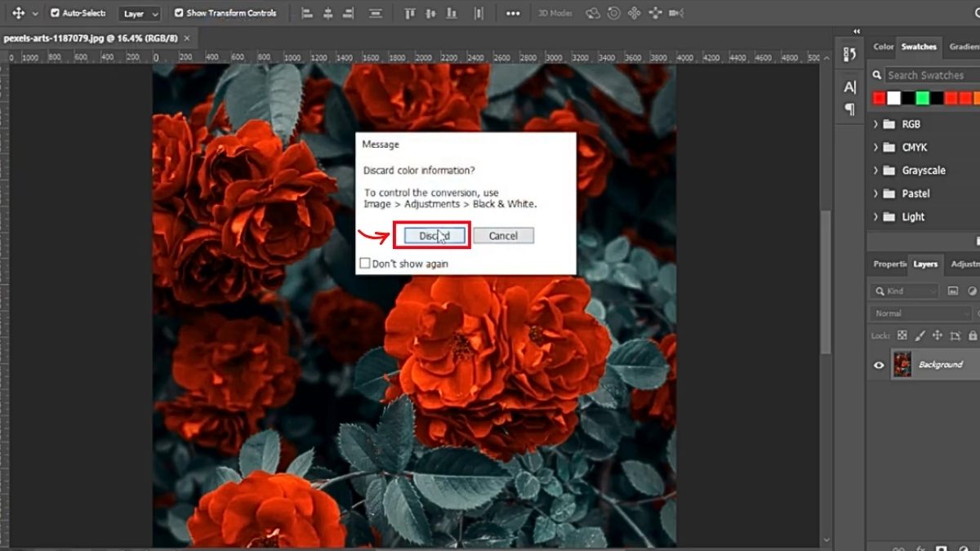Click Align top edges icon

click(x=410, y=13)
